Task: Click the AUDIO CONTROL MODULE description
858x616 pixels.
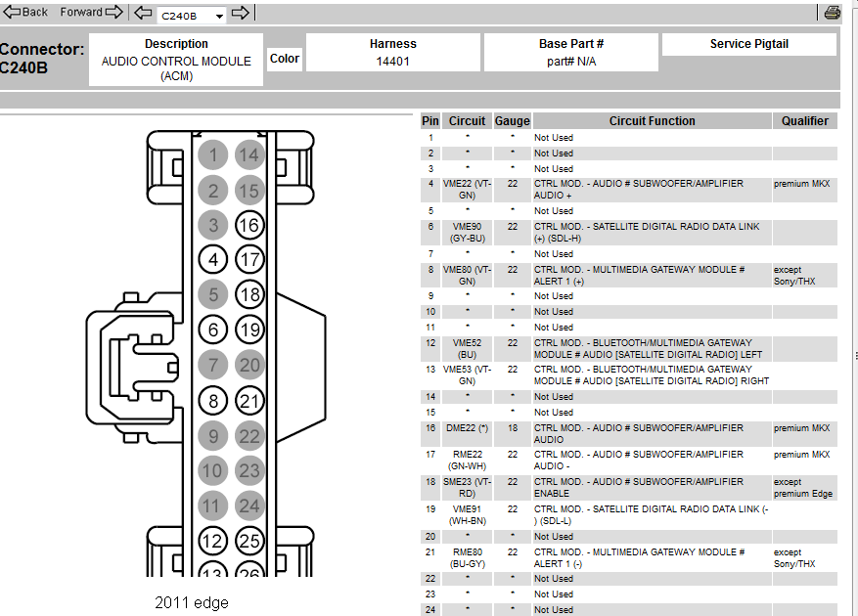Action: point(176,68)
